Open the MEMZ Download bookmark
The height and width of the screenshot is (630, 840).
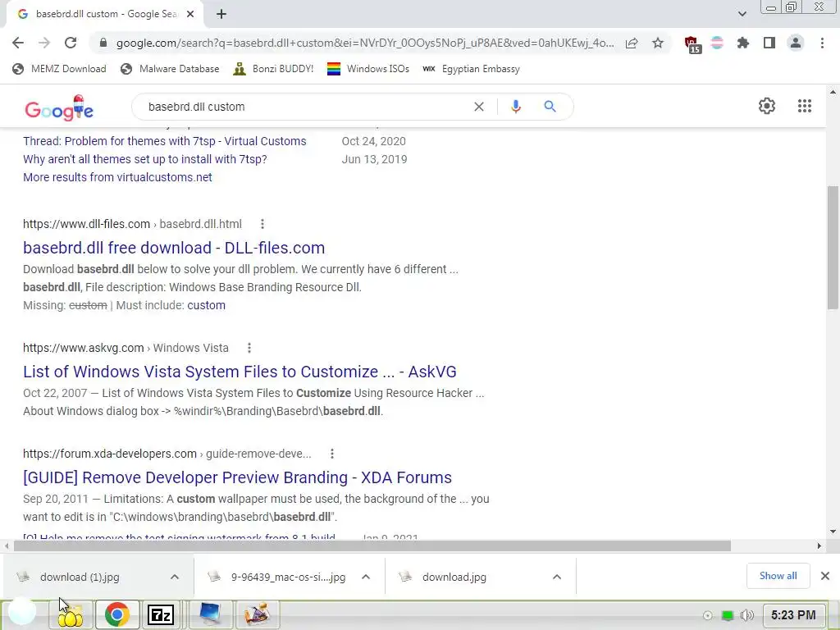tap(59, 69)
